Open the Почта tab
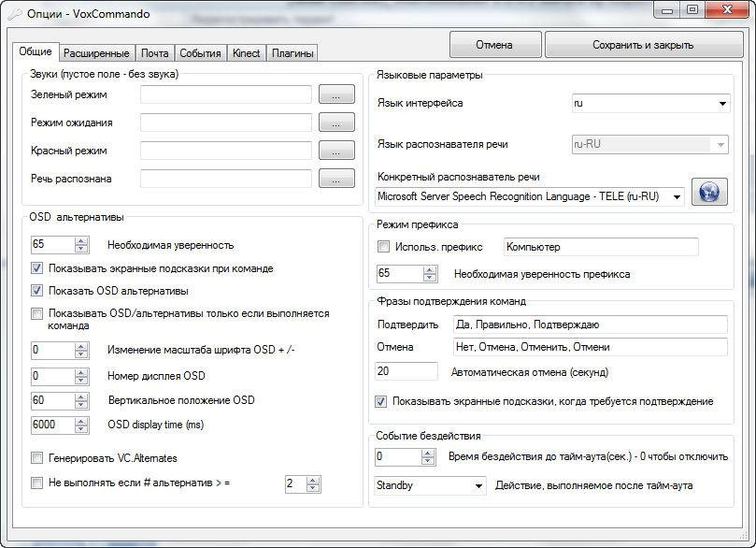 tap(155, 53)
